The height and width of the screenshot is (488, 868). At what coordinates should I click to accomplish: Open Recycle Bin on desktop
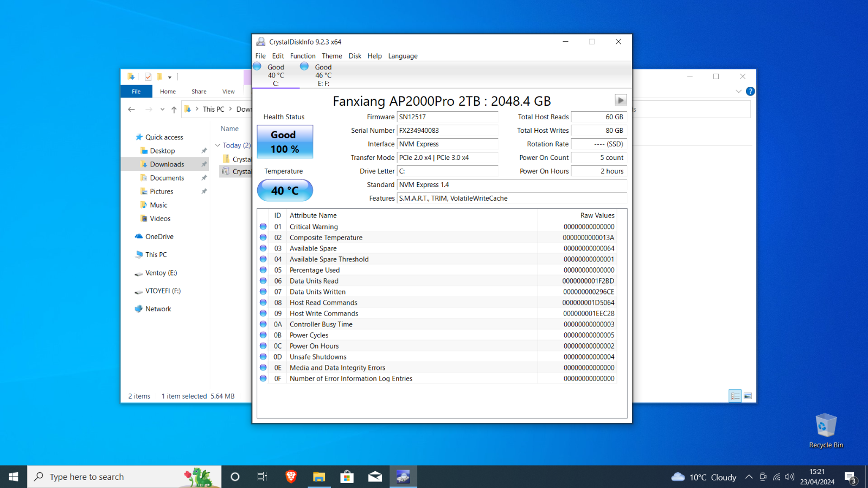pos(826,431)
